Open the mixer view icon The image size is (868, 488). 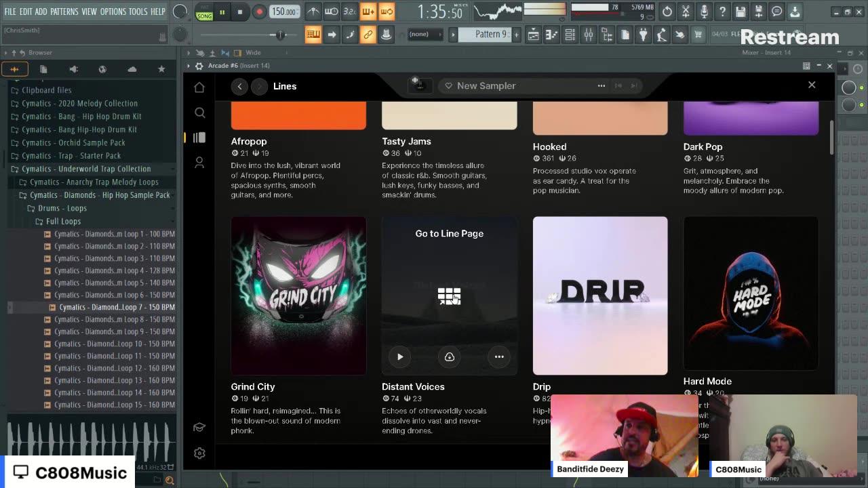pos(589,35)
